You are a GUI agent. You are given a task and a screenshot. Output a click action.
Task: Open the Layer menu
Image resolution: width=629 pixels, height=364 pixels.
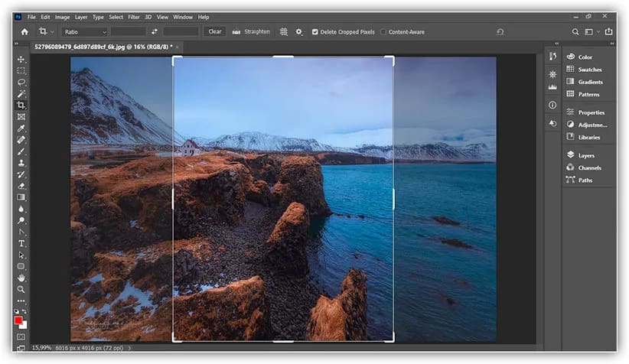(81, 18)
